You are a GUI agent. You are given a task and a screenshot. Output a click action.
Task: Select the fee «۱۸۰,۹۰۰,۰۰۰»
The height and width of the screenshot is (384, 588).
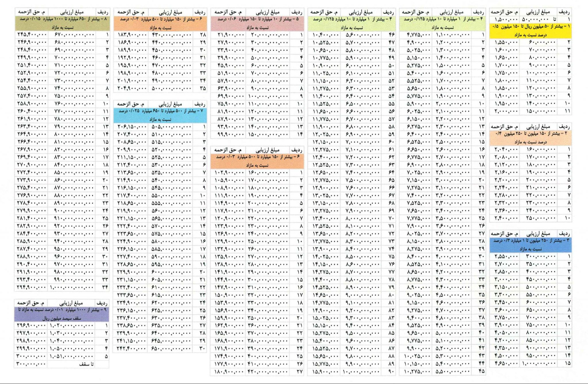229,372
